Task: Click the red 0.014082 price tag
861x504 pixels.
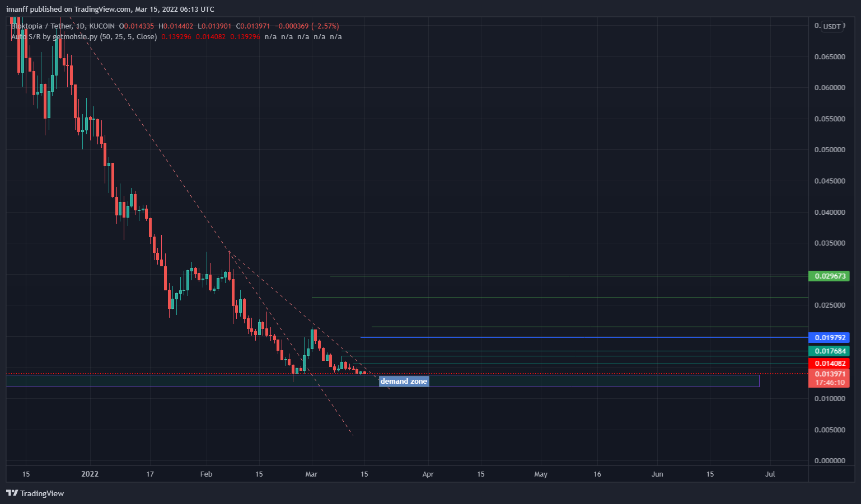Action: click(829, 364)
